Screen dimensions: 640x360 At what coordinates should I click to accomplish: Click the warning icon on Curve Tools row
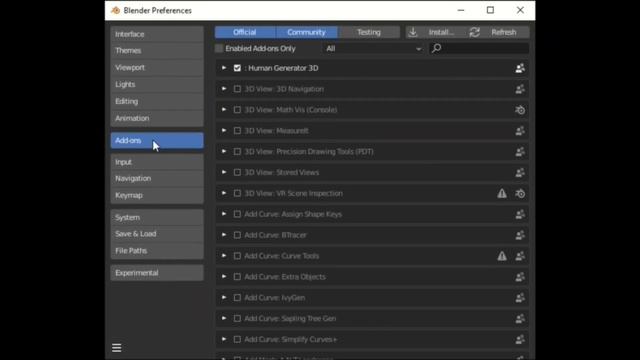pos(502,256)
